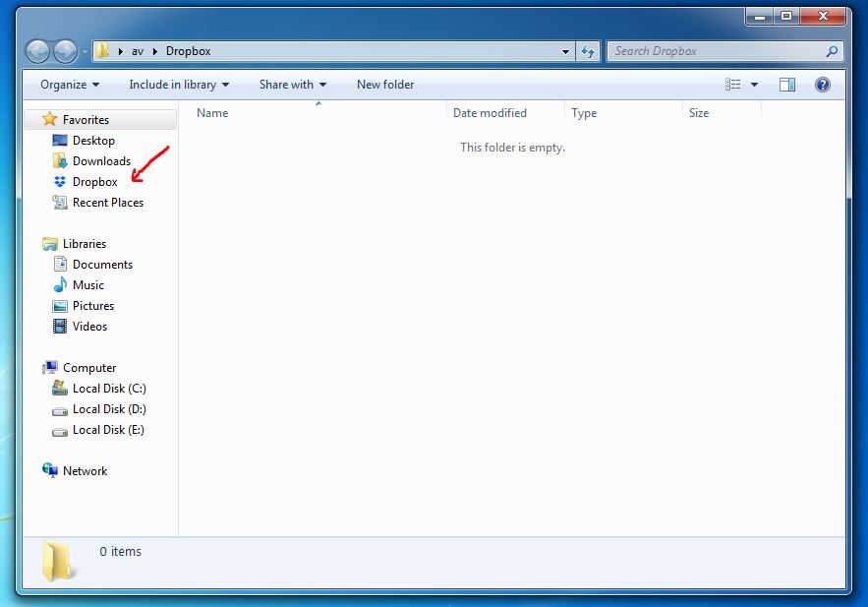868x607 pixels.
Task: Click the refresh button beside address bar
Action: coord(588,51)
